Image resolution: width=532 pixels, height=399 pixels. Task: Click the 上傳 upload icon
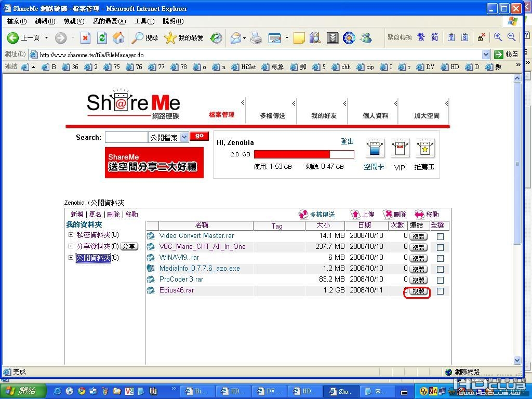click(355, 214)
